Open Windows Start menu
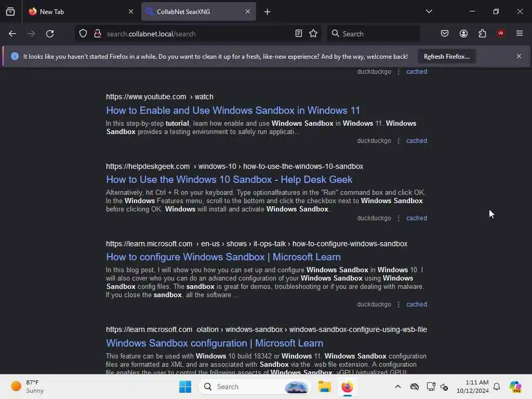The image size is (532, 399). pos(185,387)
